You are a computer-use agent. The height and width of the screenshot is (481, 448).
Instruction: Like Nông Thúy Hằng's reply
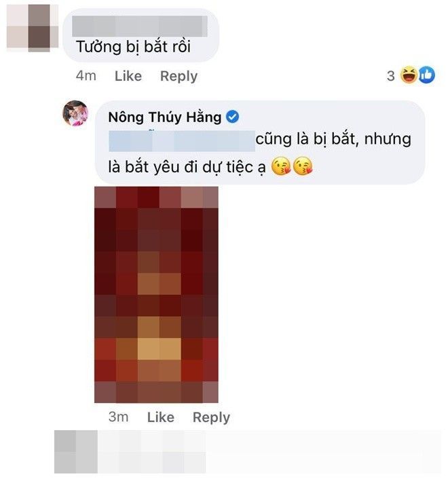click(x=161, y=417)
